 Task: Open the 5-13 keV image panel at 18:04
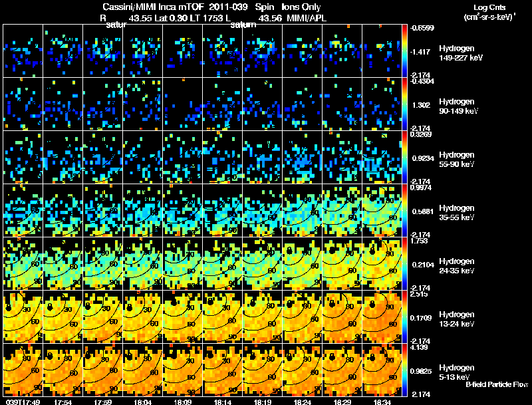coord(143,370)
